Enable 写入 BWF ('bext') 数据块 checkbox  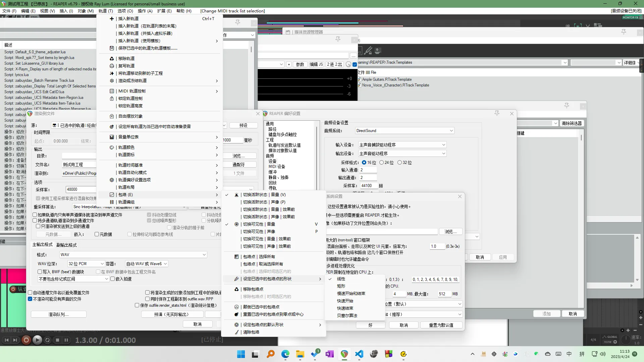coord(40,272)
